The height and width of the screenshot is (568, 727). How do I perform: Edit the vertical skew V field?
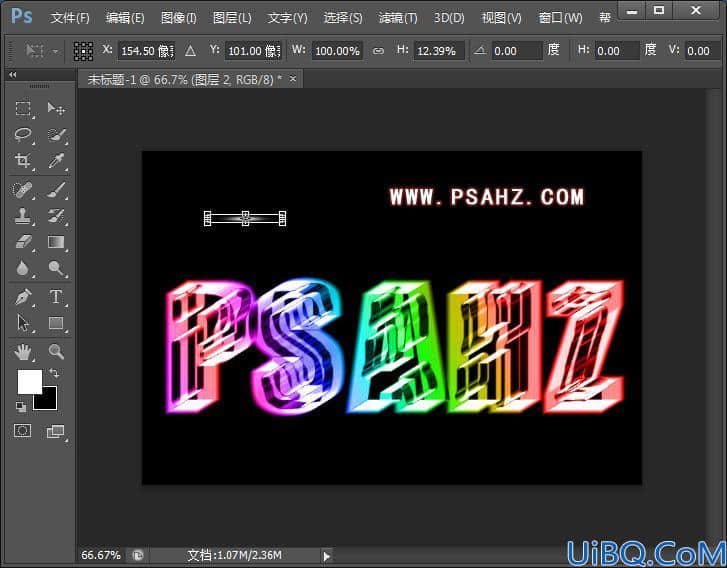tap(702, 51)
